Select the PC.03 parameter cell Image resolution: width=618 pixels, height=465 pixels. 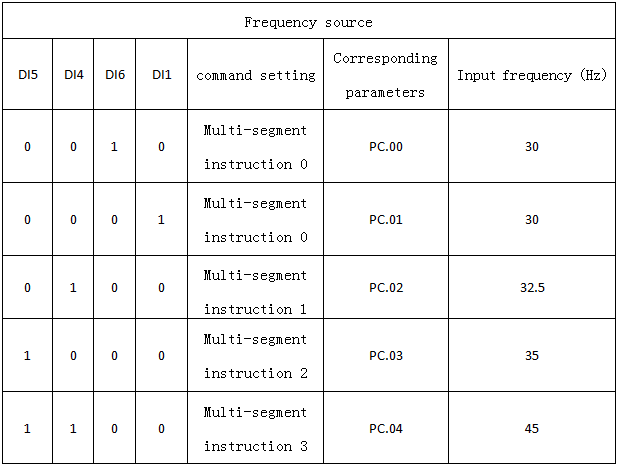tap(385, 356)
